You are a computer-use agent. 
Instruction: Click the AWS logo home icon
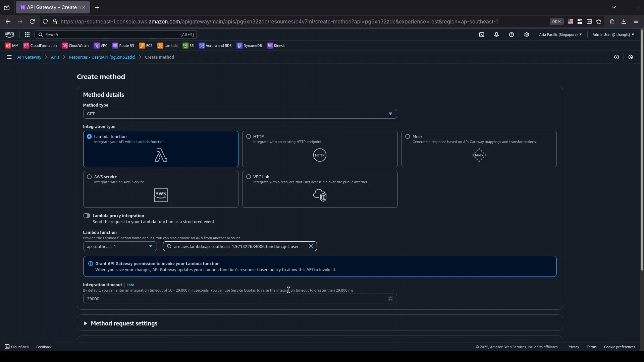pyautogui.click(x=10, y=35)
